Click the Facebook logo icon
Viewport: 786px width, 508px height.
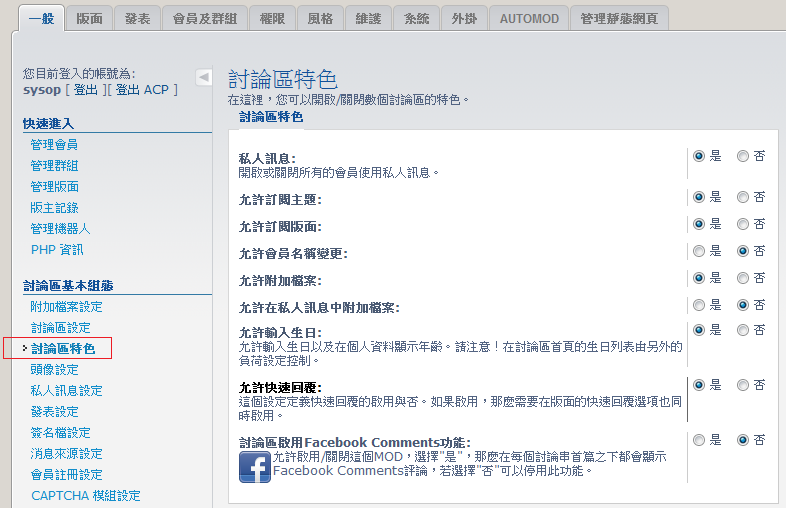[x=254, y=467]
